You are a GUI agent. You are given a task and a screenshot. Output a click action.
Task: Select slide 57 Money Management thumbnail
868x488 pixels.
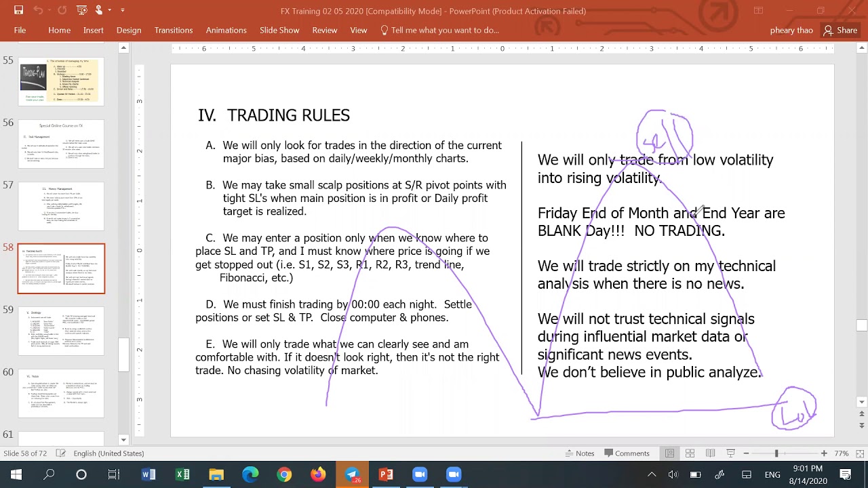(x=61, y=206)
